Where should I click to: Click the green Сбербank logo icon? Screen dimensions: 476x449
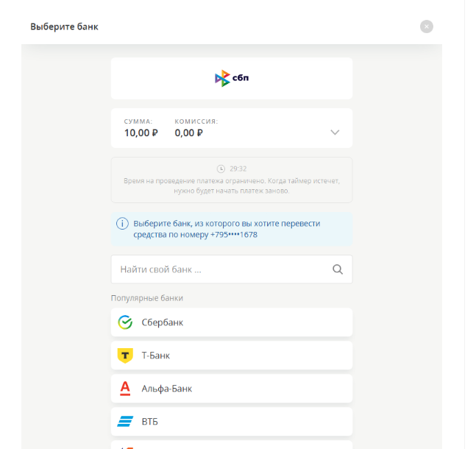click(x=125, y=322)
